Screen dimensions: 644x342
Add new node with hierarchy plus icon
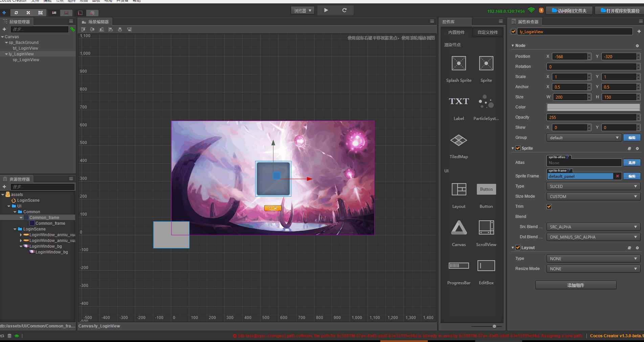(4, 29)
